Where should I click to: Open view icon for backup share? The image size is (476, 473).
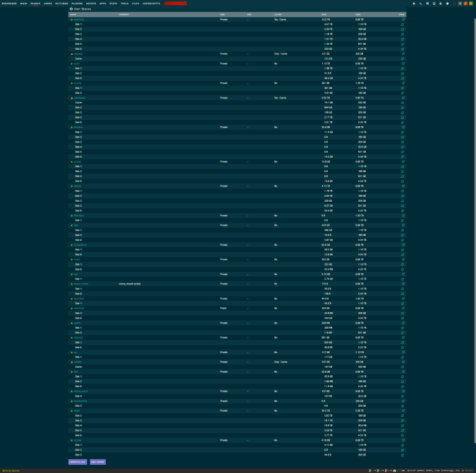coord(403,83)
